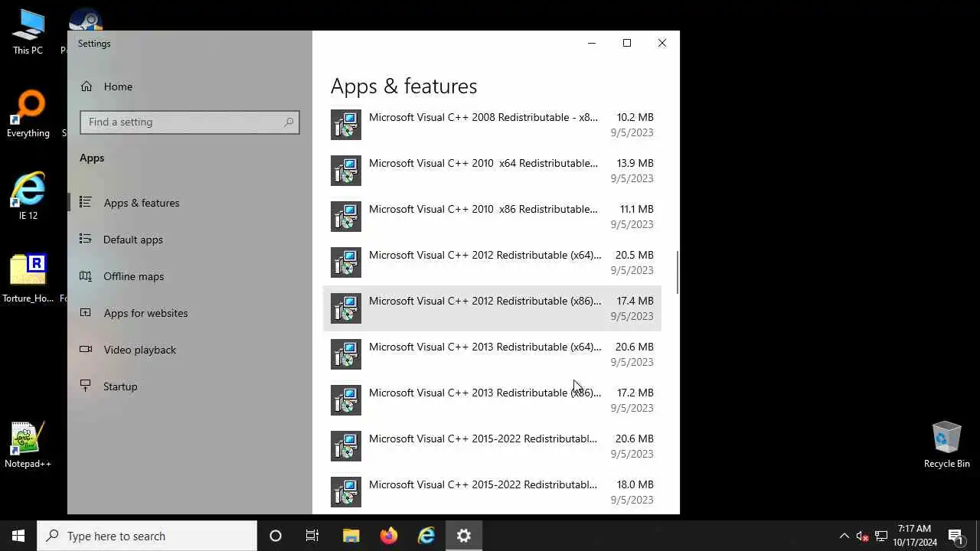Click icon of Visual C++ 2008 Redistributable
This screenshot has width=980, height=551.
pos(346,125)
